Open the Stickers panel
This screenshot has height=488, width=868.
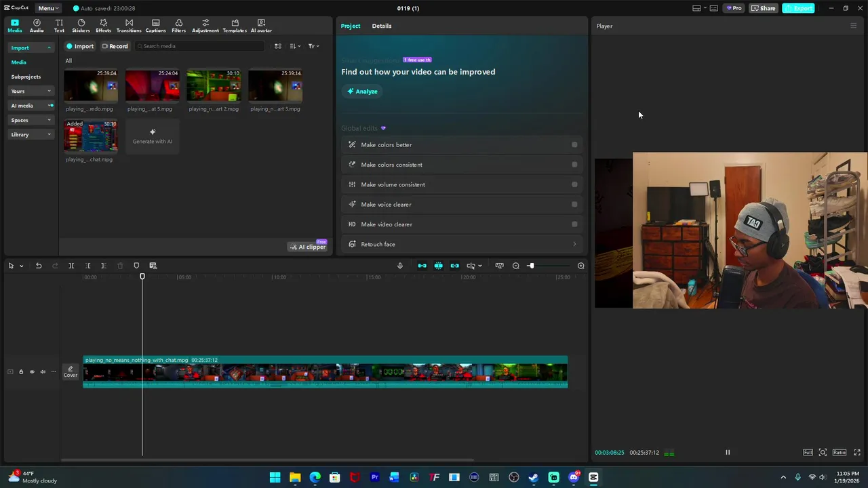(x=81, y=26)
